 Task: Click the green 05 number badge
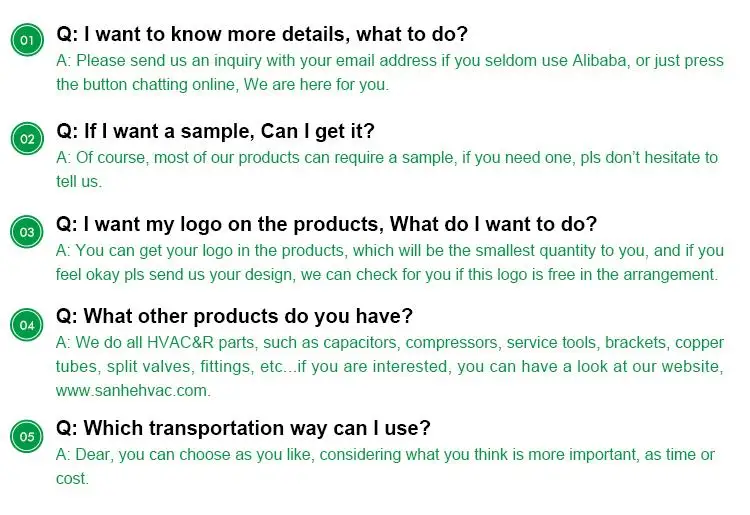27,437
